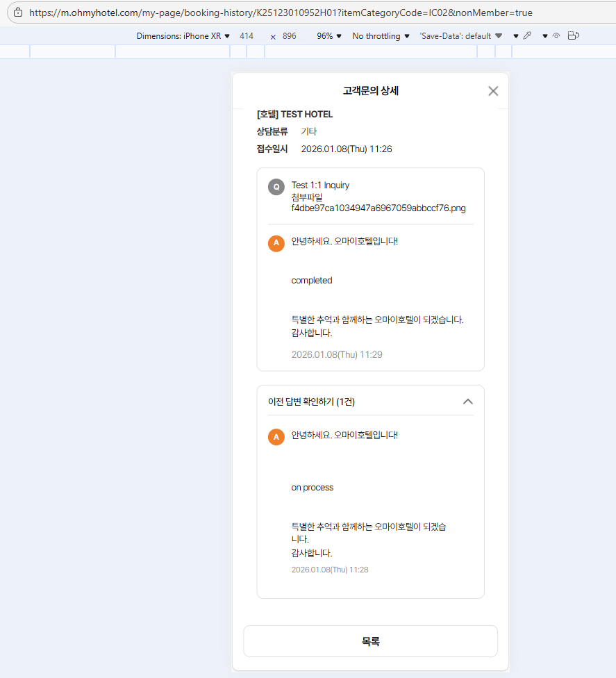Open the 96% zoom dropdown
The image size is (616, 678).
click(329, 36)
